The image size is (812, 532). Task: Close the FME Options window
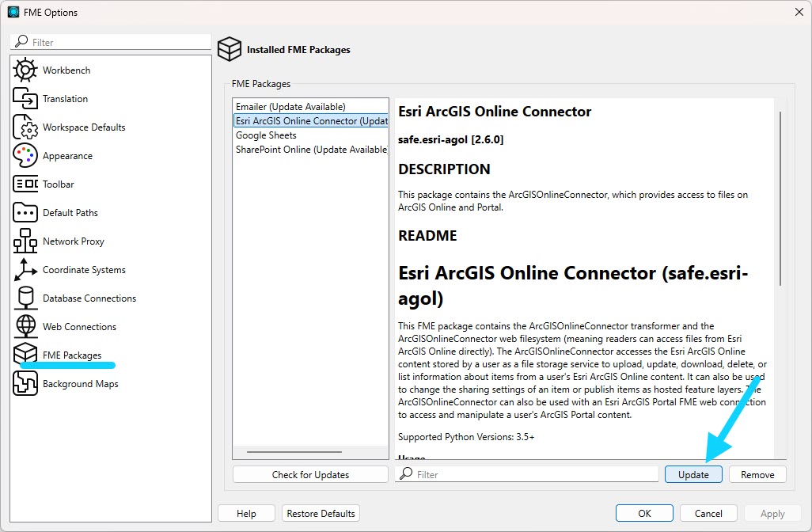pyautogui.click(x=799, y=12)
